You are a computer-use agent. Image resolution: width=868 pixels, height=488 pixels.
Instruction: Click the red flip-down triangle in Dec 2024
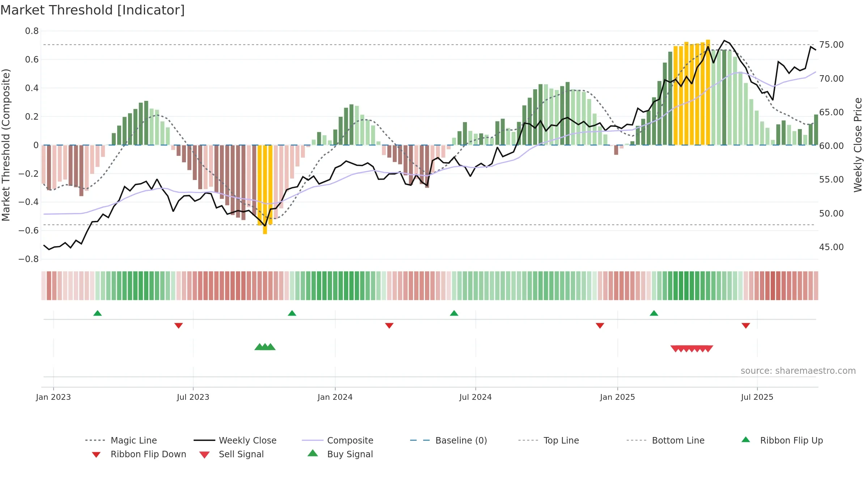pos(600,326)
